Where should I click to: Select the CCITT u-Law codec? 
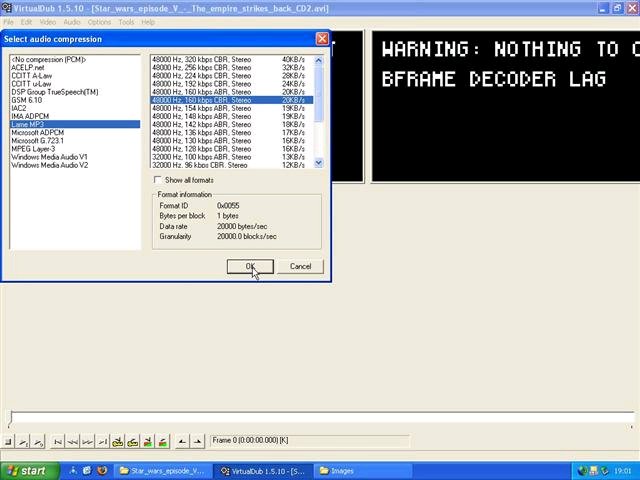[75, 84]
